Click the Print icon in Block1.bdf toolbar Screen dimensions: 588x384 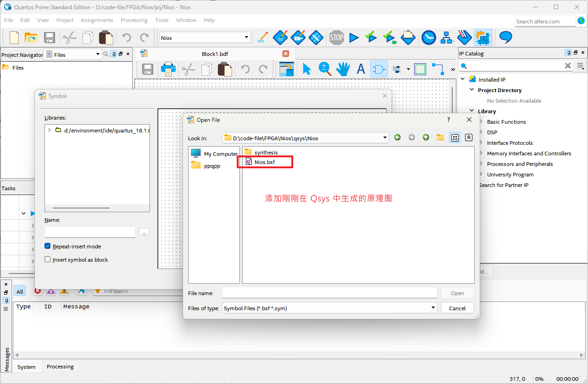(168, 69)
